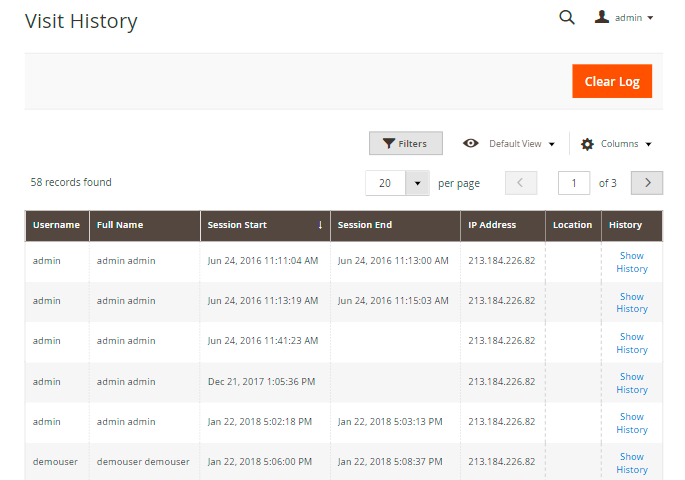Click the eye icon for Default View
Viewport: 685px width, 480px height.
471,143
